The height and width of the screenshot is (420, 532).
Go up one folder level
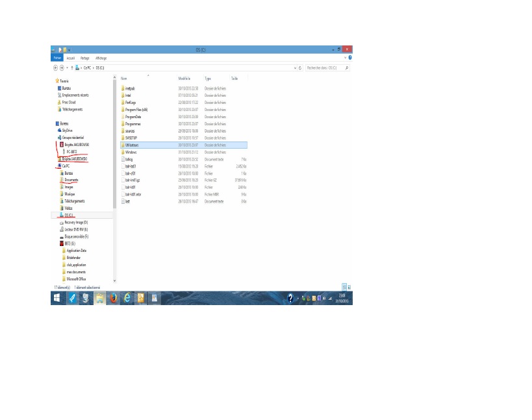click(x=72, y=68)
